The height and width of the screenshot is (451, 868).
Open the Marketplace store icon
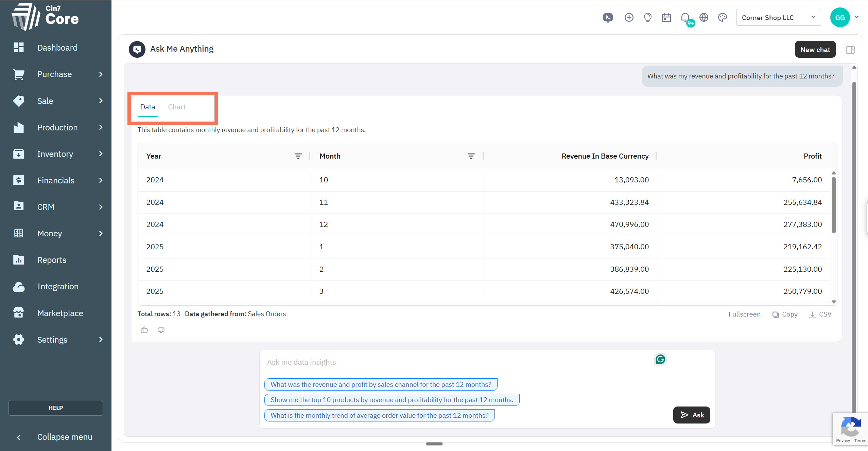click(19, 313)
